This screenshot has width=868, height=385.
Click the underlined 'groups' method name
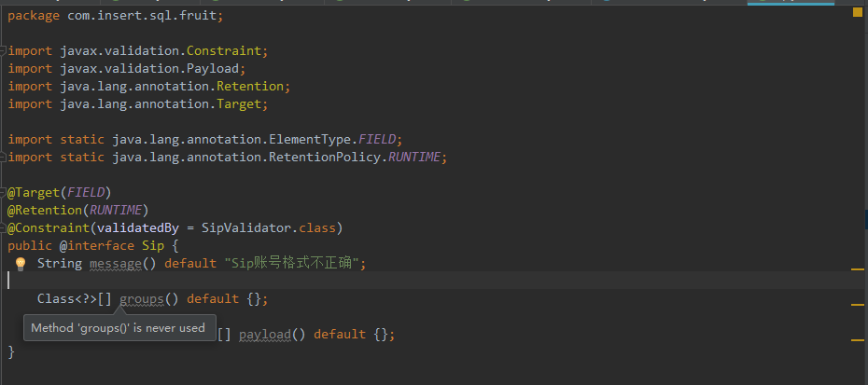point(142,298)
